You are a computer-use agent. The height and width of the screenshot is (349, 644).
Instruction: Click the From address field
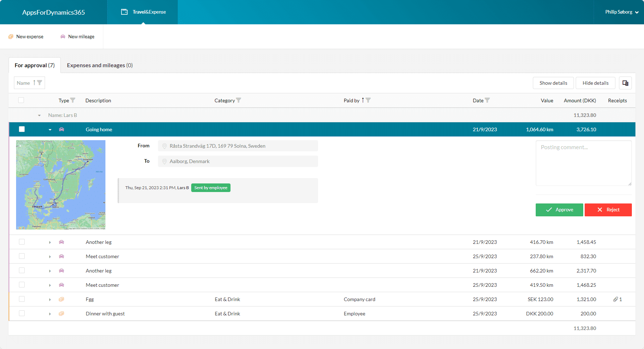[x=238, y=146]
